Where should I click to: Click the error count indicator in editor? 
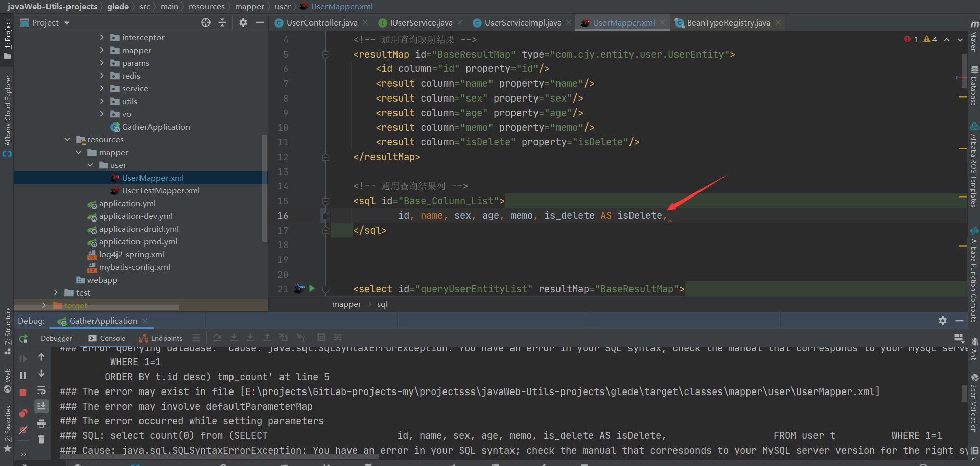pos(911,39)
